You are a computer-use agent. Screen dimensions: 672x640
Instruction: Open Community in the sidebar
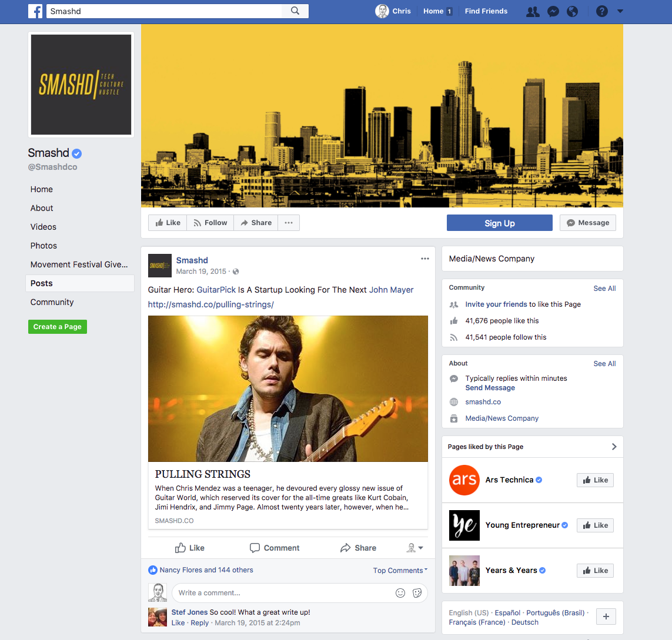(52, 303)
